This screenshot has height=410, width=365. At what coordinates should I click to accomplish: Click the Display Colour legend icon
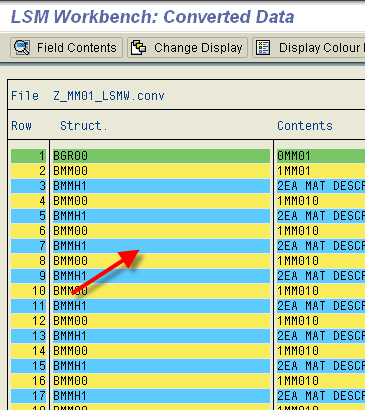tap(263, 48)
